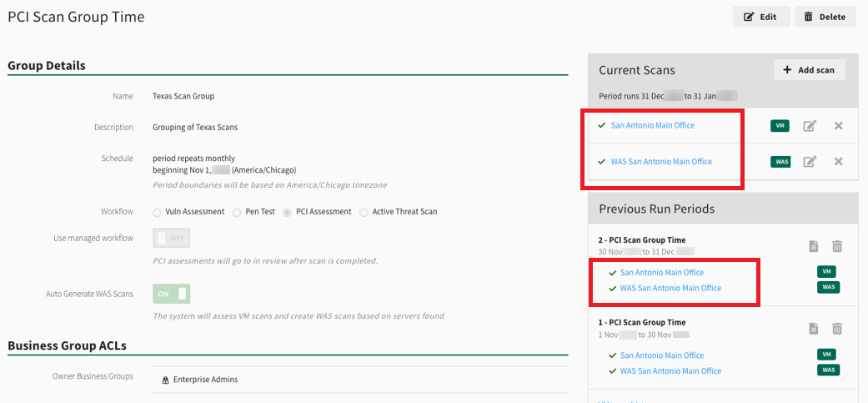Open WAS San Antonio Main Office in period 2

[x=670, y=289]
